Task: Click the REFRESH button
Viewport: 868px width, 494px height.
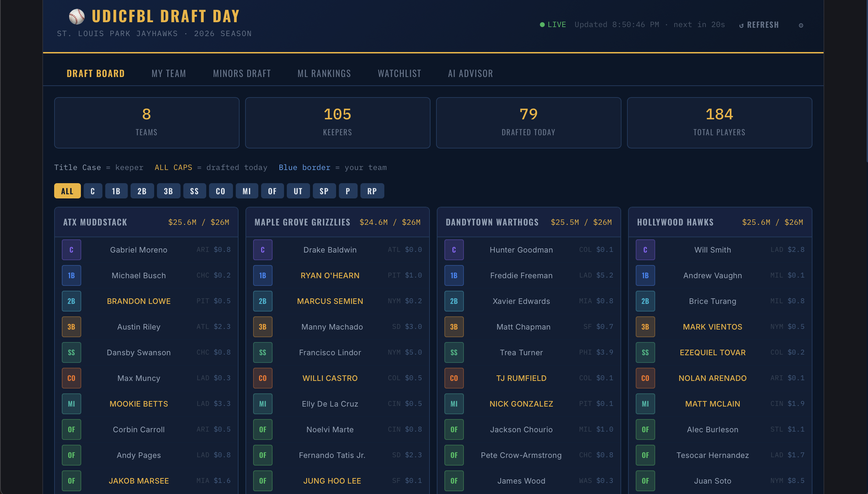Action: click(x=759, y=25)
